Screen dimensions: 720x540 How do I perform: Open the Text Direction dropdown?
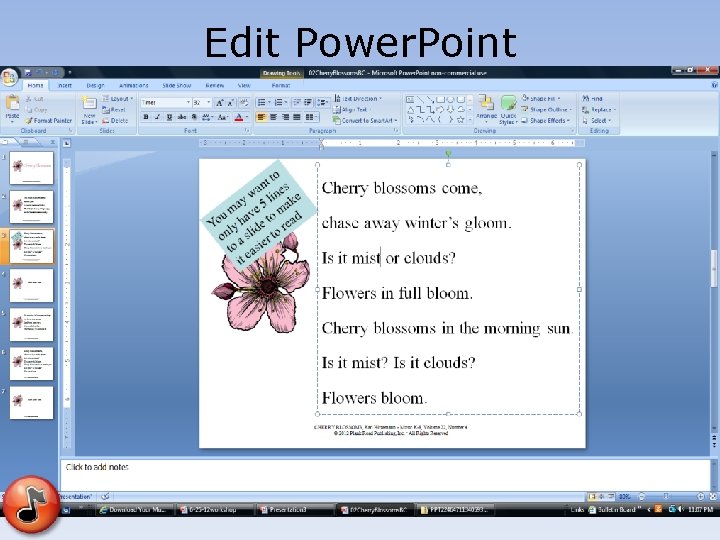358,99
